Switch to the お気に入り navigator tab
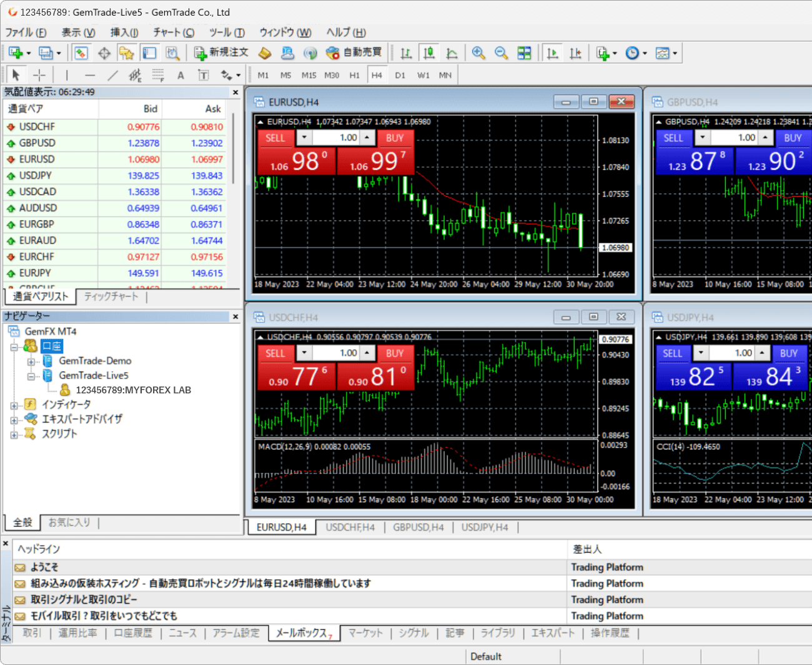Viewport: 812px width, 665px height. tap(69, 523)
